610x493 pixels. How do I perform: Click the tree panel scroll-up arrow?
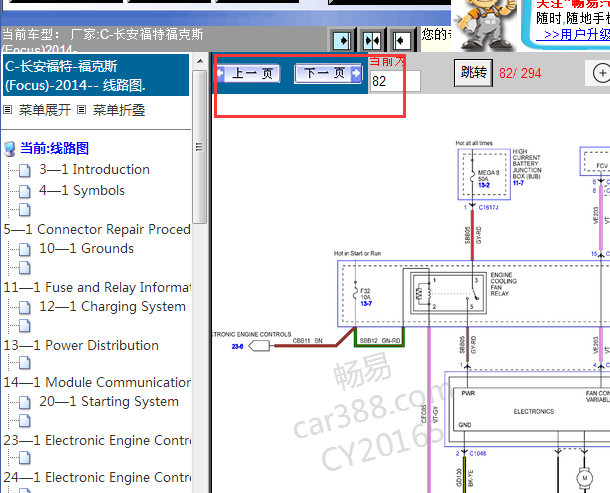tap(200, 61)
